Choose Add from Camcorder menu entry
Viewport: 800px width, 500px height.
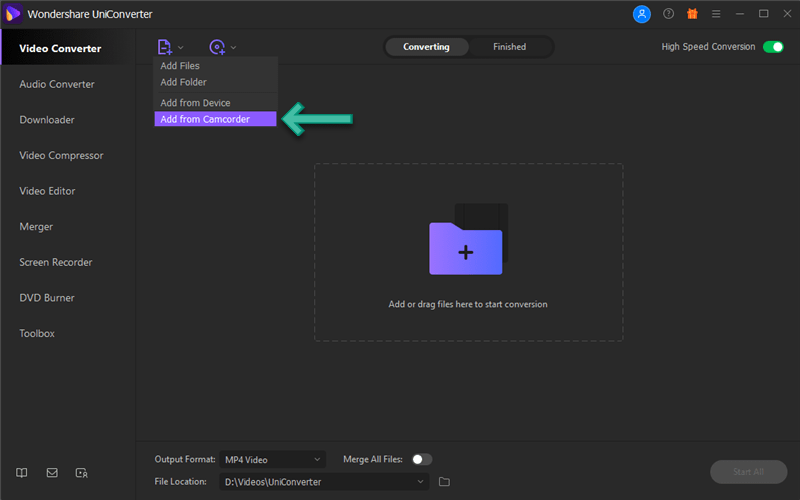[215, 119]
